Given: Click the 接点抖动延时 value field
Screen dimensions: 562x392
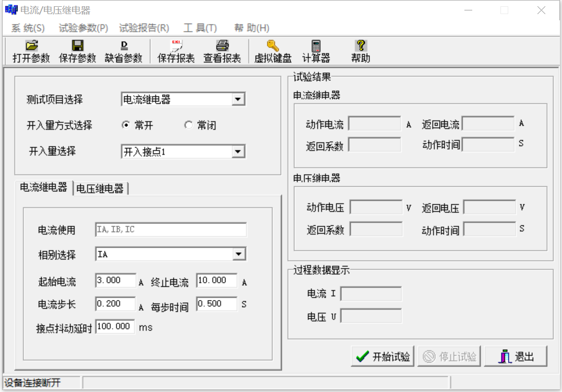Looking at the screenshot, I should tap(115, 327).
